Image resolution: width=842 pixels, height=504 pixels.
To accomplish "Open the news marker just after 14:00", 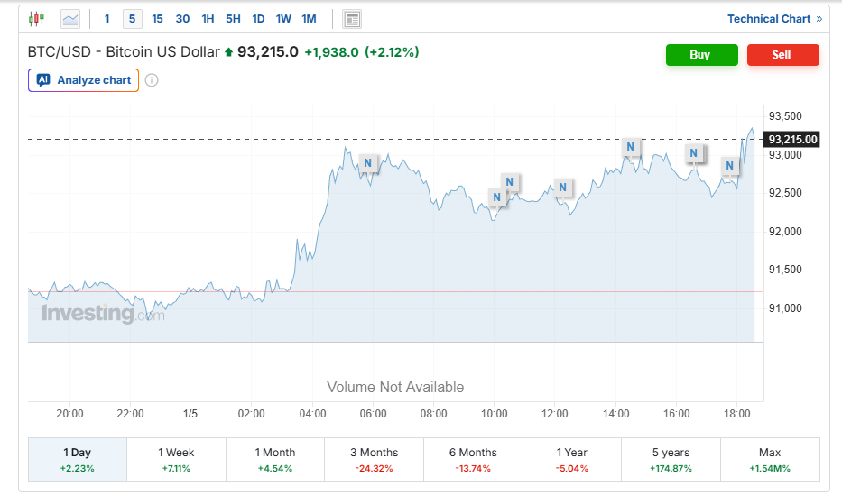I will tap(632, 146).
